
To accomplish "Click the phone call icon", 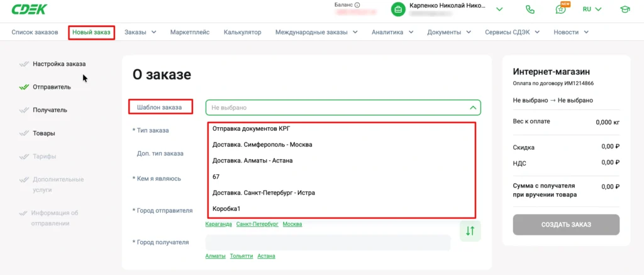I will coord(530,9).
